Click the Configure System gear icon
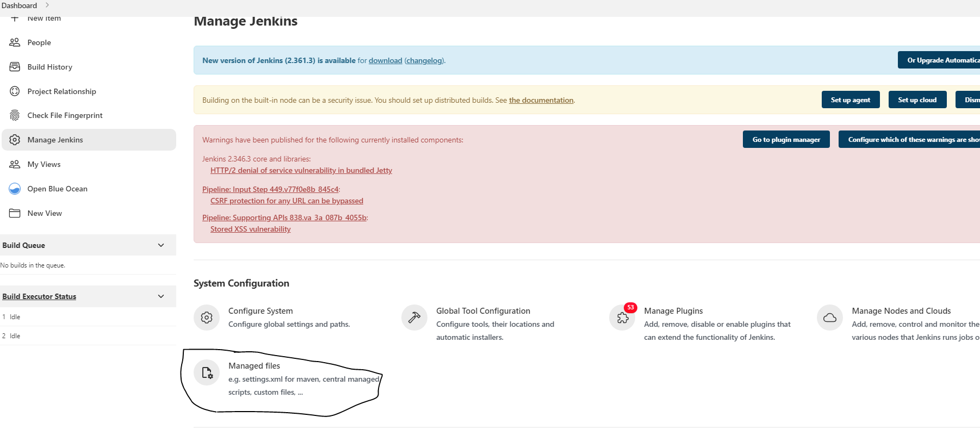Image resolution: width=980 pixels, height=429 pixels. [207, 318]
